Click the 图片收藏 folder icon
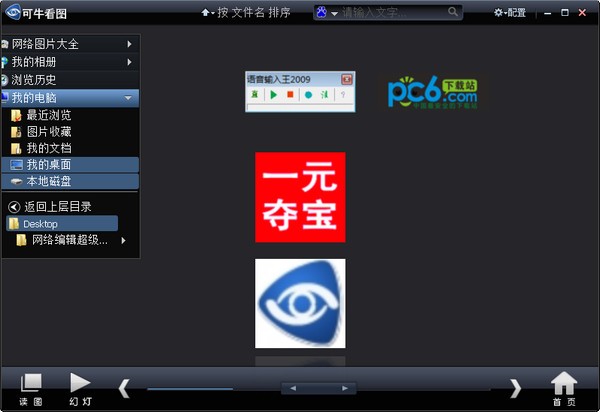The image size is (600, 412). tap(16, 132)
